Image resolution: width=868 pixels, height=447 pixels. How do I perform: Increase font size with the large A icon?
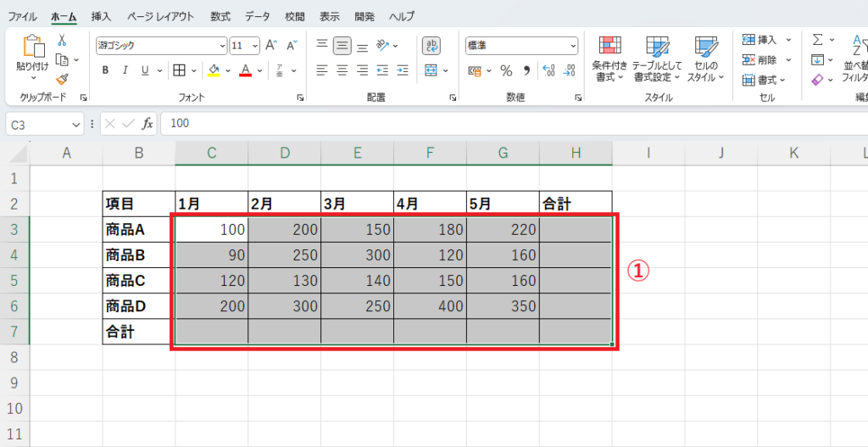[x=271, y=45]
